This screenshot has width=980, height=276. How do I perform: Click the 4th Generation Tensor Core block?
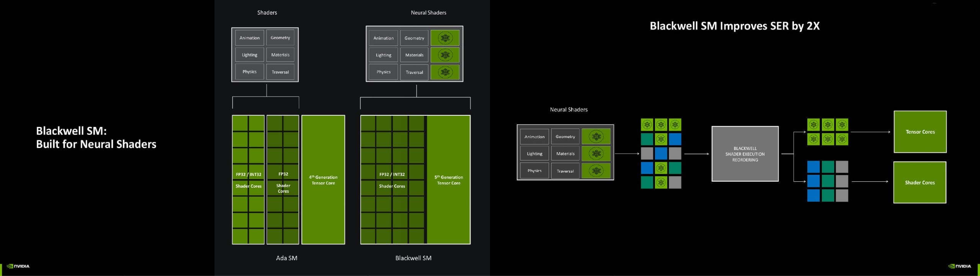[323, 180]
